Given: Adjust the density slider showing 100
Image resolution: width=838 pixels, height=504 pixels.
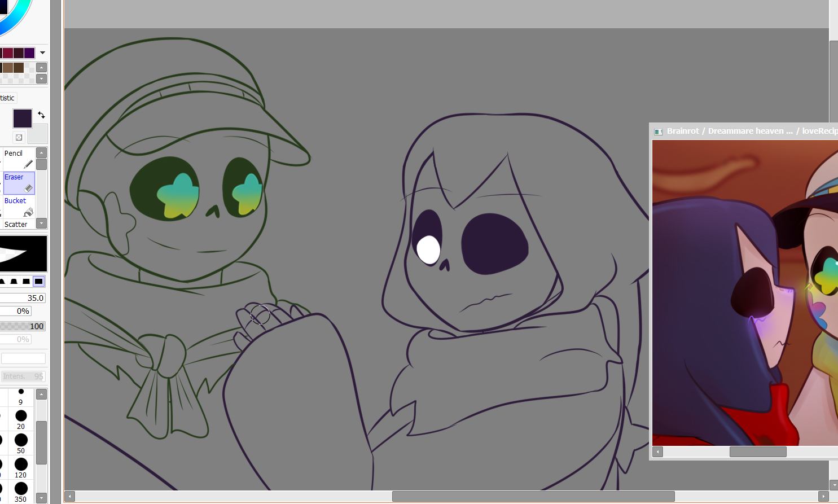Looking at the screenshot, I should [23, 326].
